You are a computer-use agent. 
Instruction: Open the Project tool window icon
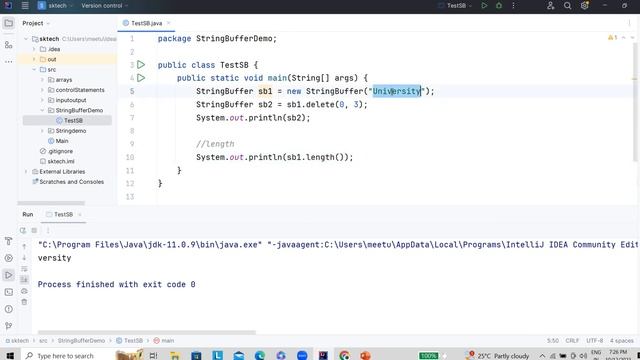pyautogui.click(x=9, y=23)
